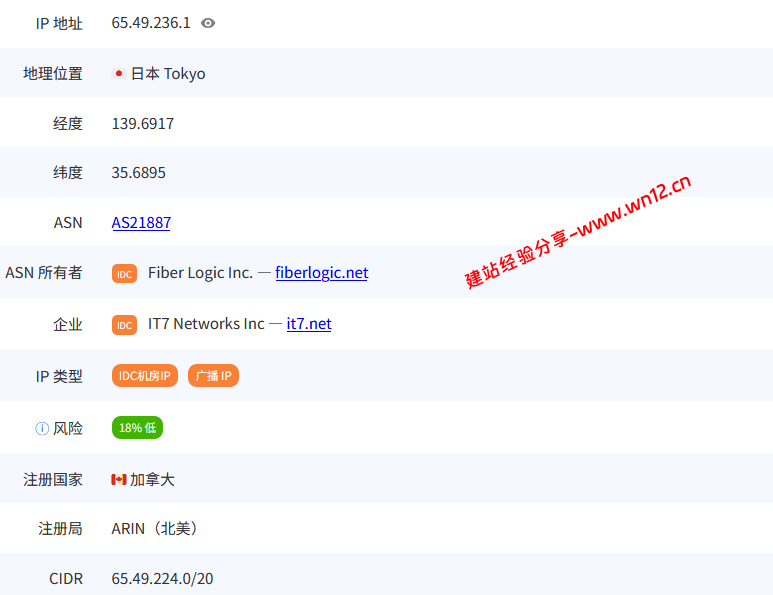Click the 纬度 row label

coord(68,173)
